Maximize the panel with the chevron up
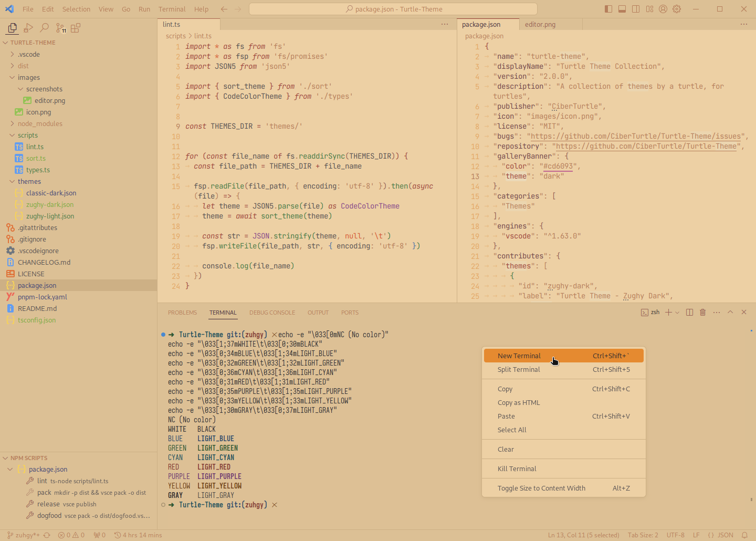The height and width of the screenshot is (541, 756). pos(730,312)
